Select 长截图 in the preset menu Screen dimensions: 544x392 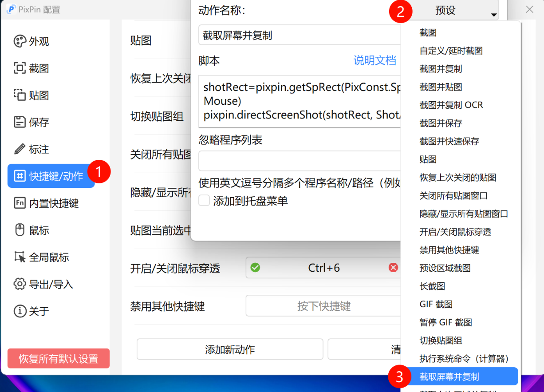click(432, 286)
